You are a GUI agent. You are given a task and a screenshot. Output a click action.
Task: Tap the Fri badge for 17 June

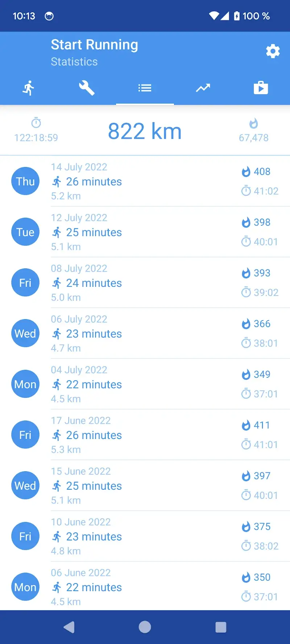tap(25, 435)
